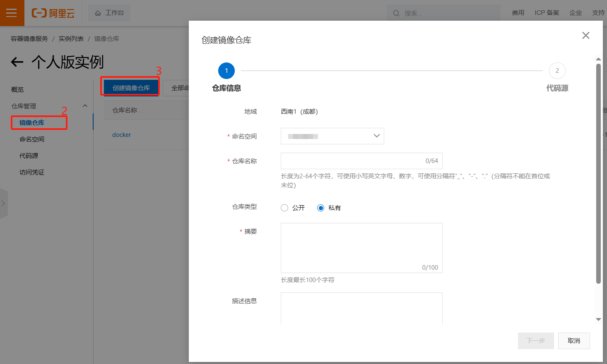Open the 命名空间 dropdown
607x364 pixels.
tap(332, 136)
